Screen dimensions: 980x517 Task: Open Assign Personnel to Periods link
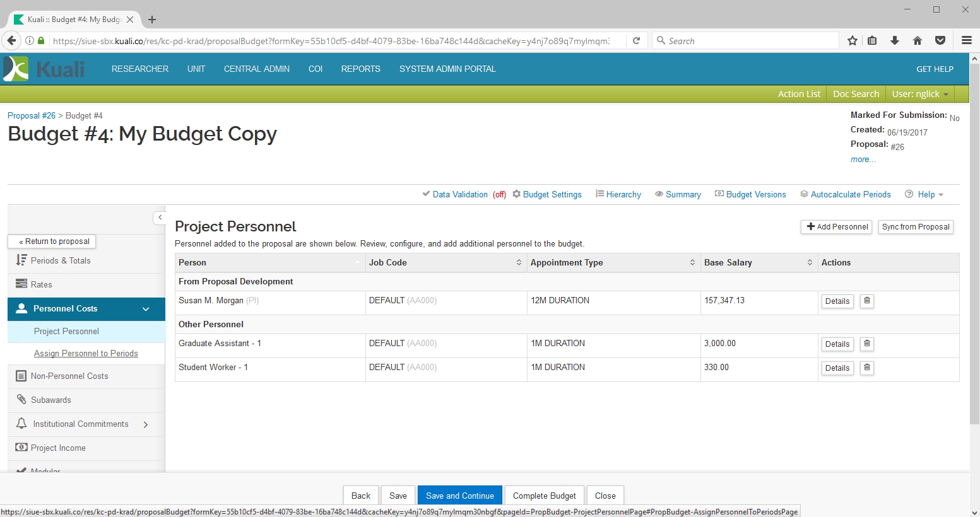tap(86, 354)
